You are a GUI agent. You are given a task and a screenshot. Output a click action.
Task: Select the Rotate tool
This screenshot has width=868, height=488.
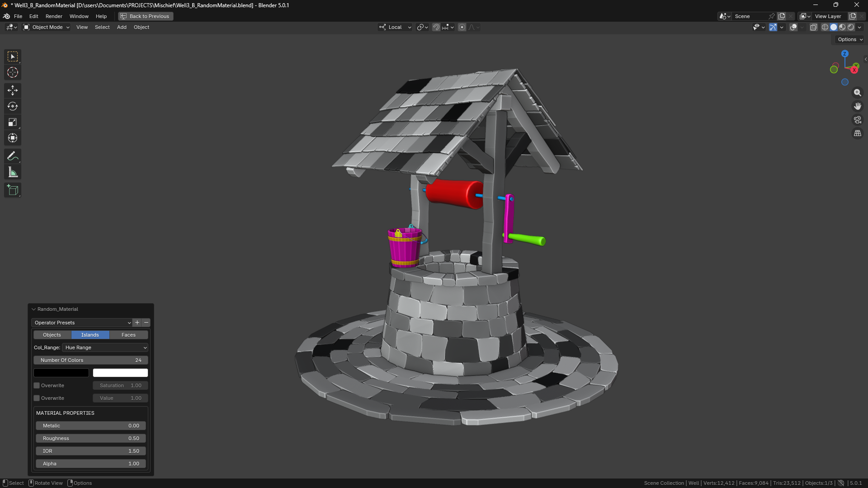pyautogui.click(x=13, y=106)
